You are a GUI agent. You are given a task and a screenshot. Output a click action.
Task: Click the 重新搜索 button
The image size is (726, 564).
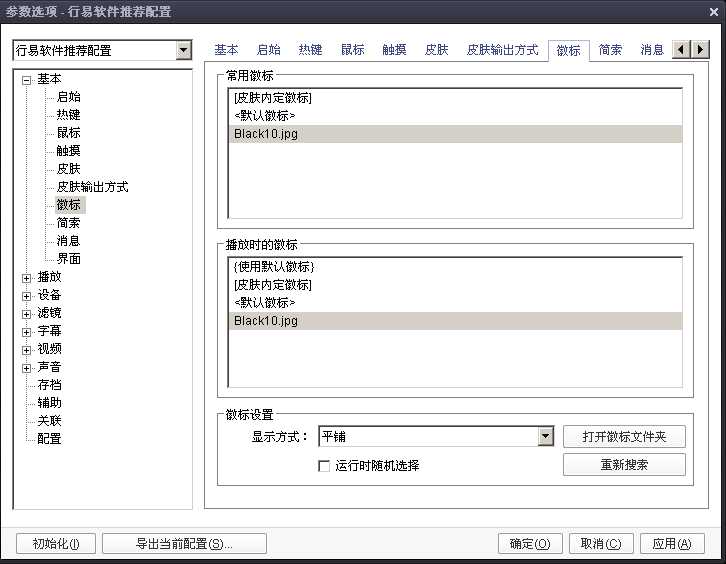(x=624, y=464)
